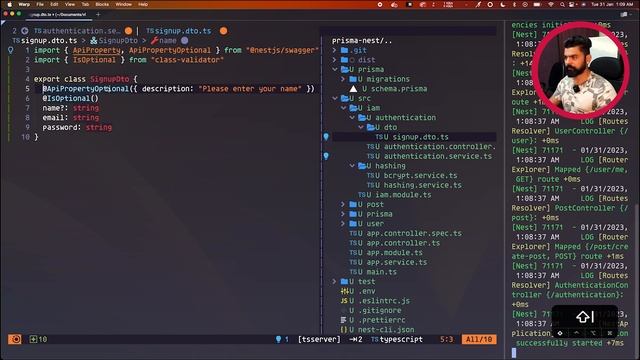Click the orange mode icon in status bar
This screenshot has width=640, height=360.
pos(15,339)
